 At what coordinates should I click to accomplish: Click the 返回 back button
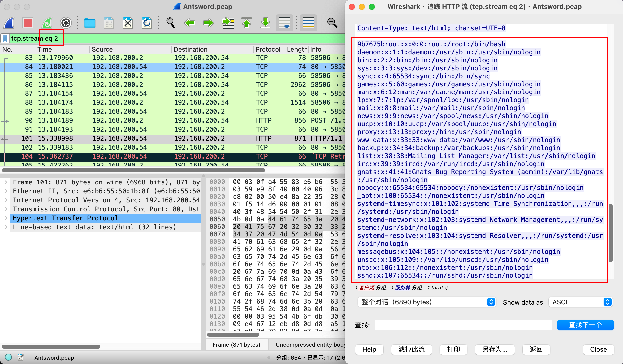tap(536, 349)
